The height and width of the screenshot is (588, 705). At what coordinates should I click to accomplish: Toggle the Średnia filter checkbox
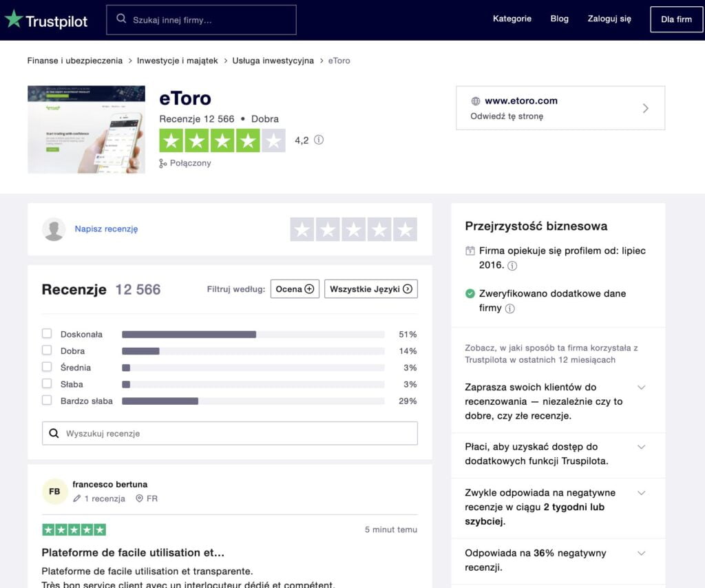[47, 367]
